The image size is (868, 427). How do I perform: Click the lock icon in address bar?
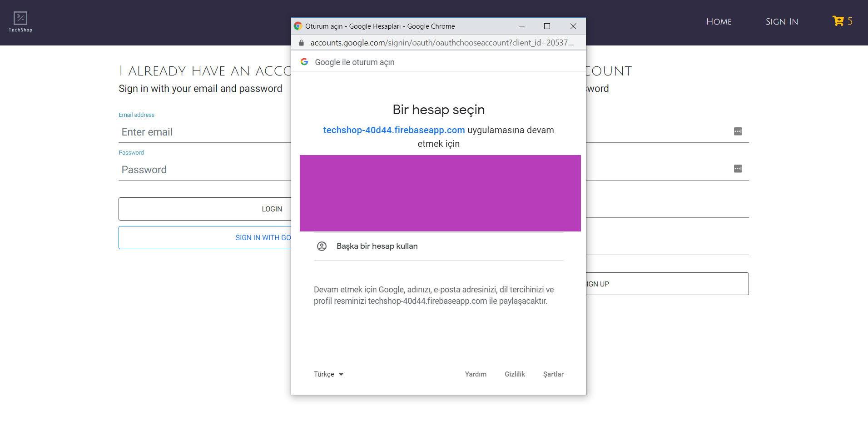(x=301, y=43)
